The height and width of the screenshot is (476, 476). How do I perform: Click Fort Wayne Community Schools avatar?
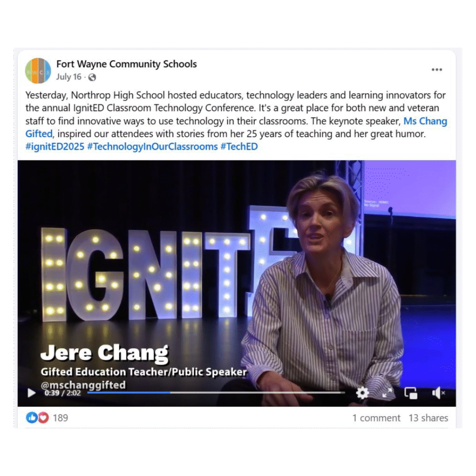38,71
